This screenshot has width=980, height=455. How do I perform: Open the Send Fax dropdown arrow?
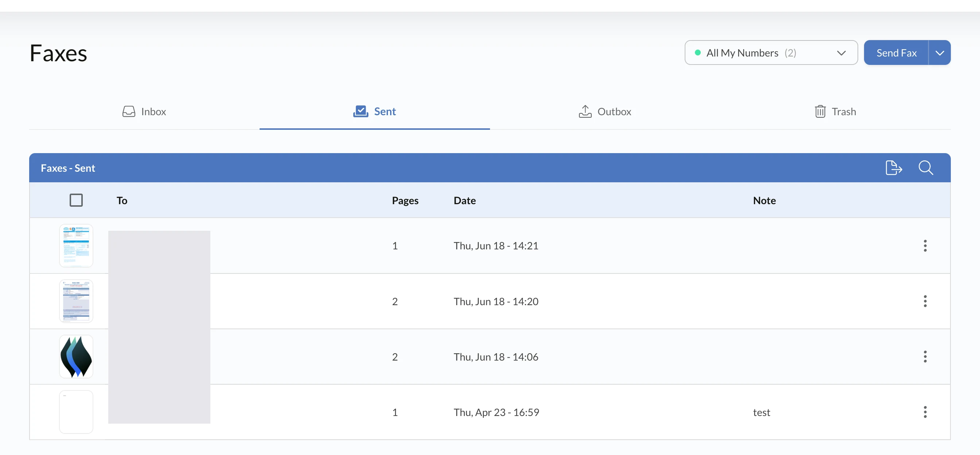coord(939,52)
